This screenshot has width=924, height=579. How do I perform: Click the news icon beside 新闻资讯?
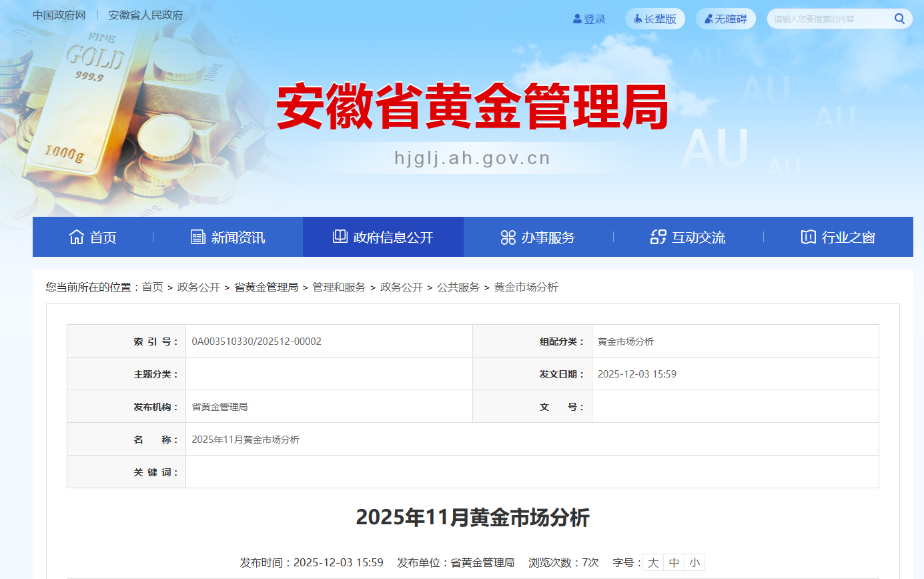point(196,236)
